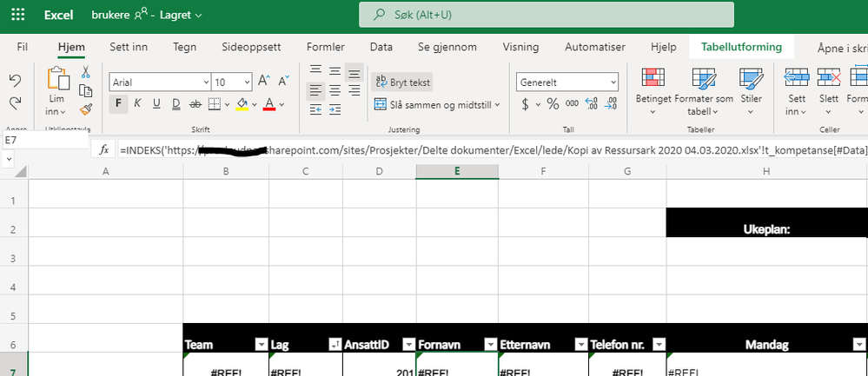Redo the last undone action

click(16, 102)
